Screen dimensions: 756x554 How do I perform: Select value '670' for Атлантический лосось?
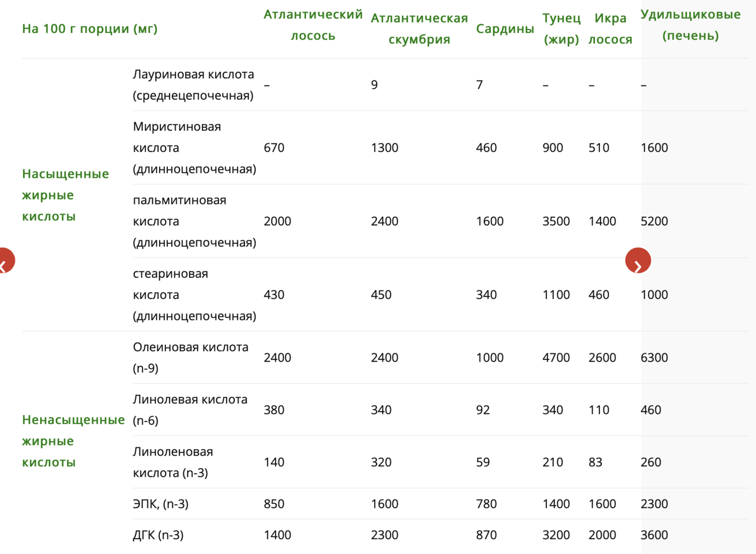(x=274, y=148)
